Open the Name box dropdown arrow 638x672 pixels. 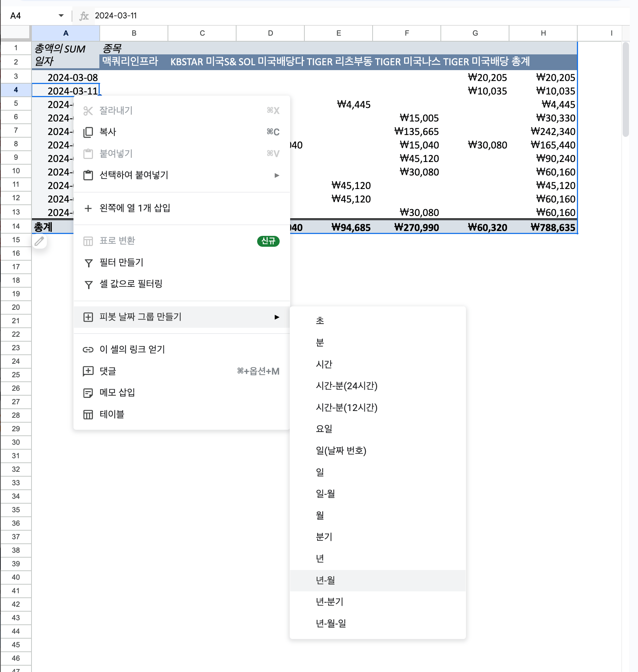[61, 16]
